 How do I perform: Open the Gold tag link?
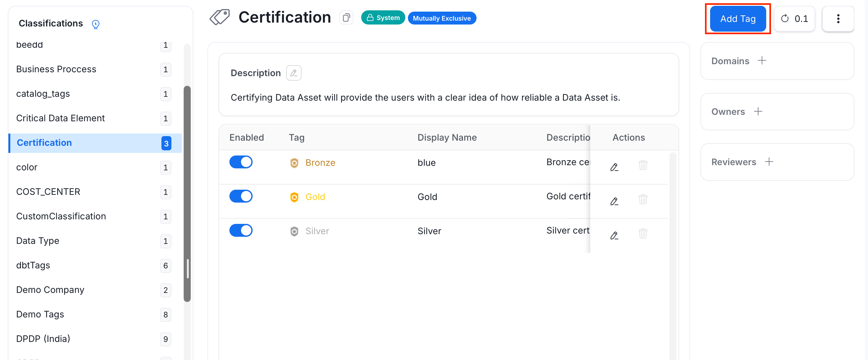point(315,197)
